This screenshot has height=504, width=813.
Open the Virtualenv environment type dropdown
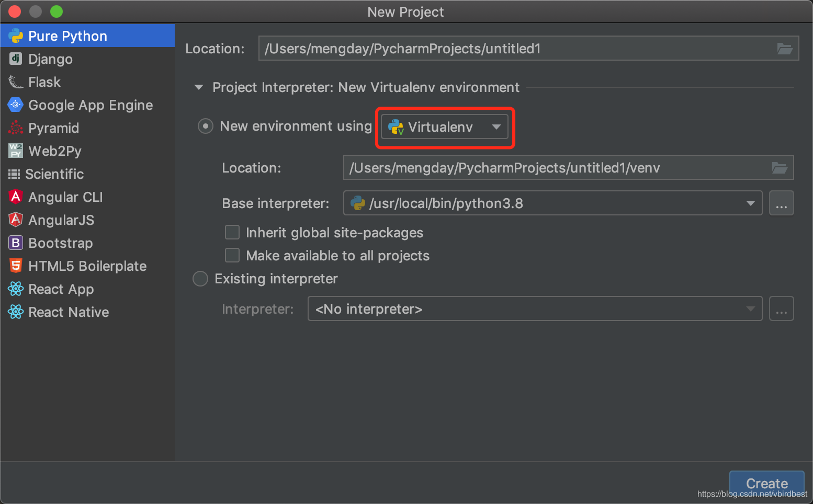pos(444,127)
